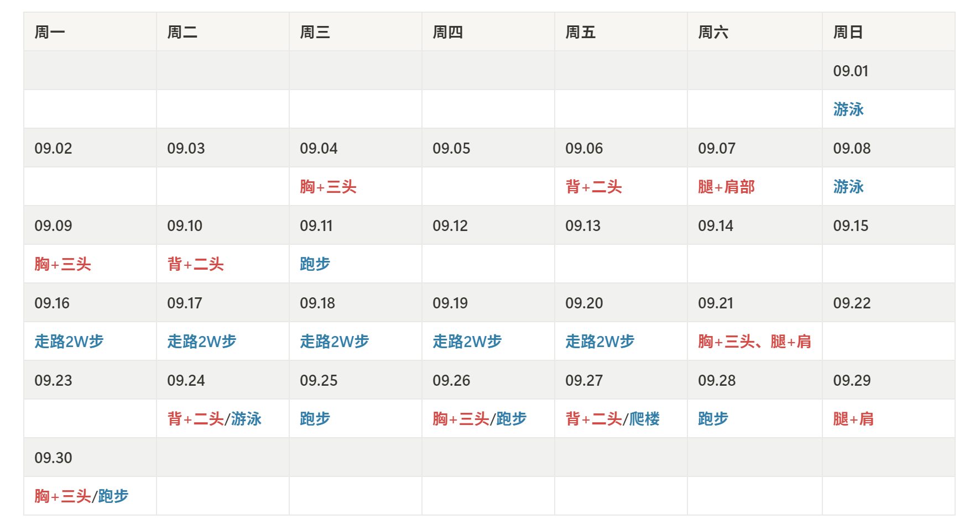Viewport: 980px width, 530px height.
Task: Click 胸+三头/跑步 under 09.26
Action: (x=479, y=419)
